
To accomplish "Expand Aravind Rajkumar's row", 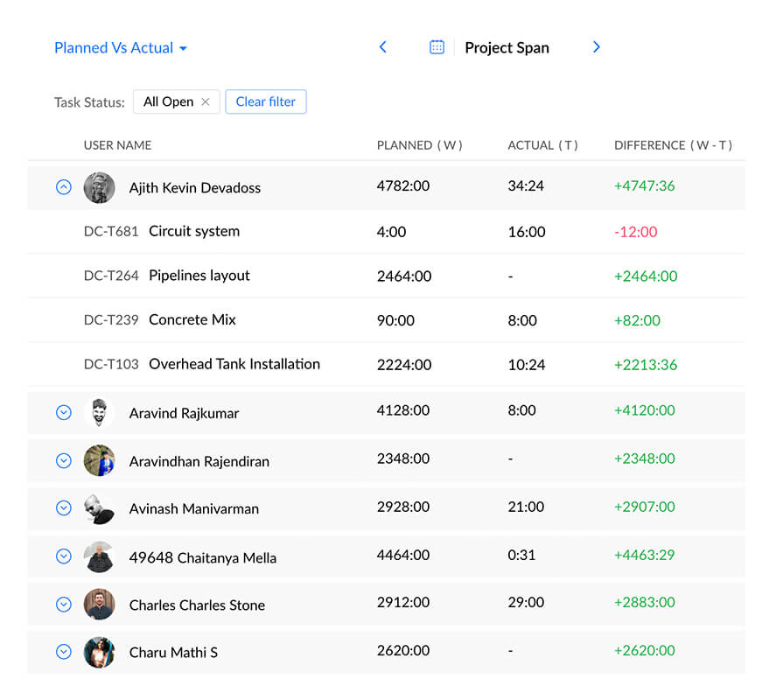I will 63,413.
